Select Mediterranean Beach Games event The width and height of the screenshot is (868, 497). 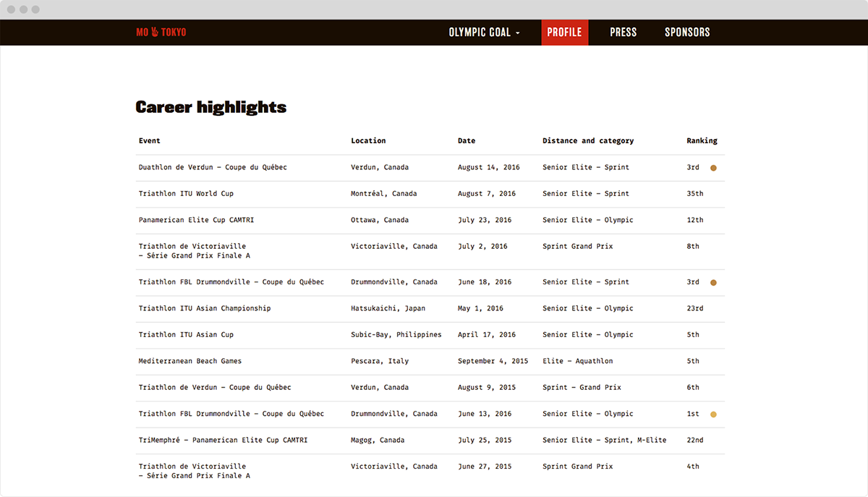click(190, 361)
